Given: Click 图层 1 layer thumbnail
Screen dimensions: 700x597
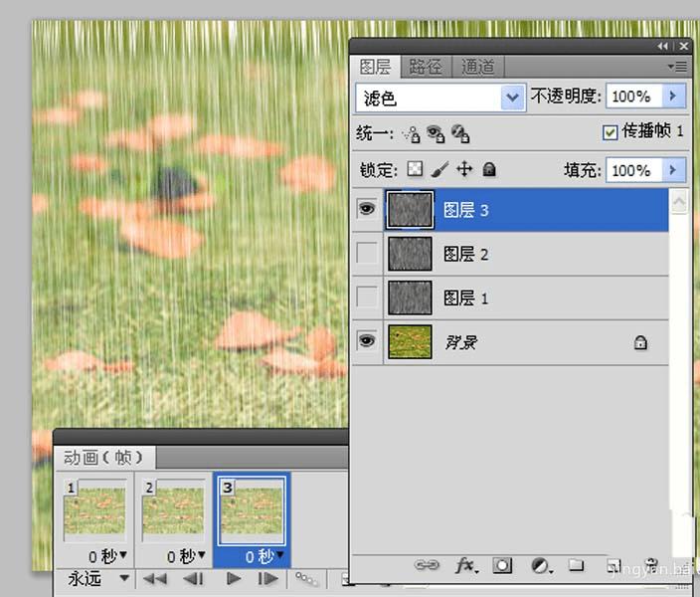Looking at the screenshot, I should pos(410,298).
